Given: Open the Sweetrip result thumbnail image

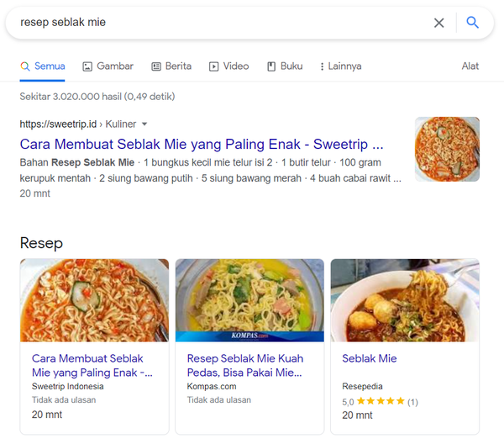Looking at the screenshot, I should pos(447,149).
